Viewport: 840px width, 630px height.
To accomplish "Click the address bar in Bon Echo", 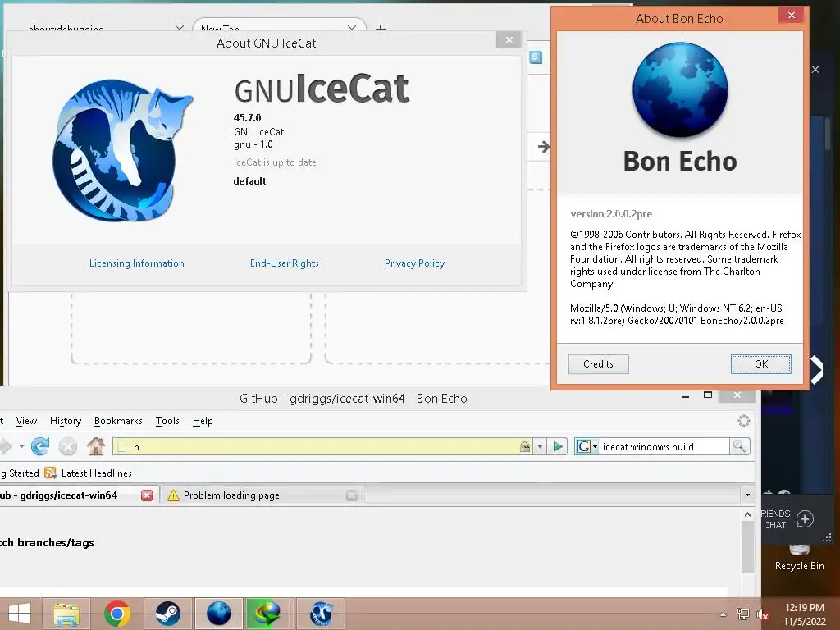I will 323,446.
